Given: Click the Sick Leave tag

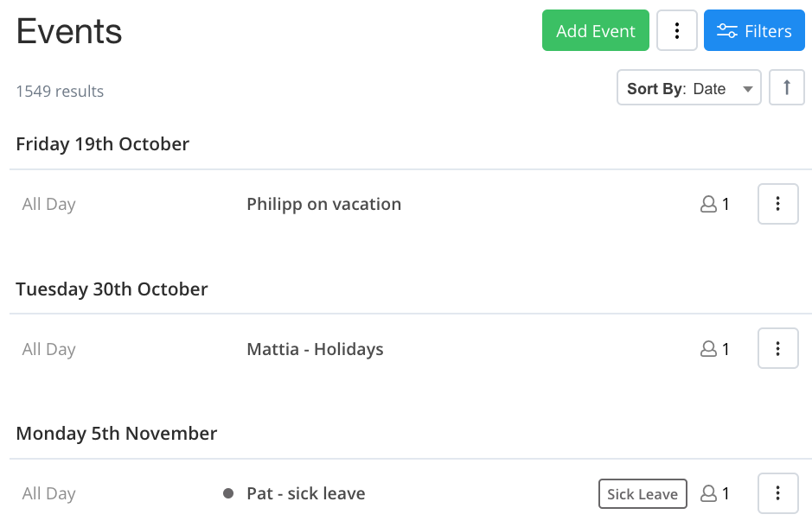Looking at the screenshot, I should 643,494.
